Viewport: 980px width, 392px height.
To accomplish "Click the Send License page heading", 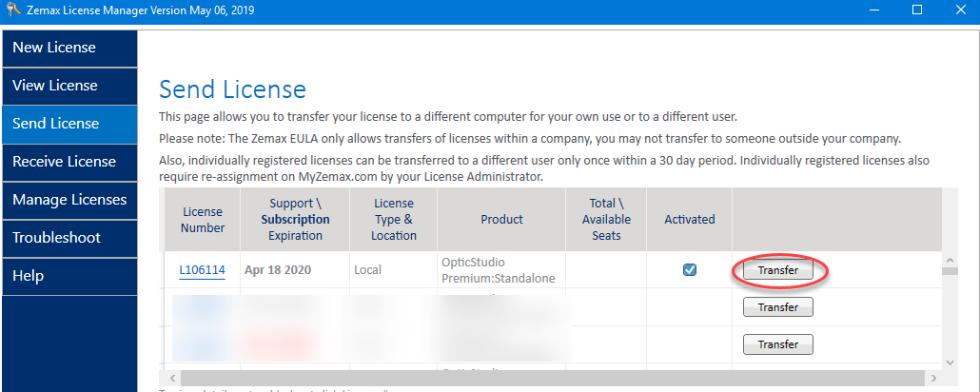I will point(232,89).
